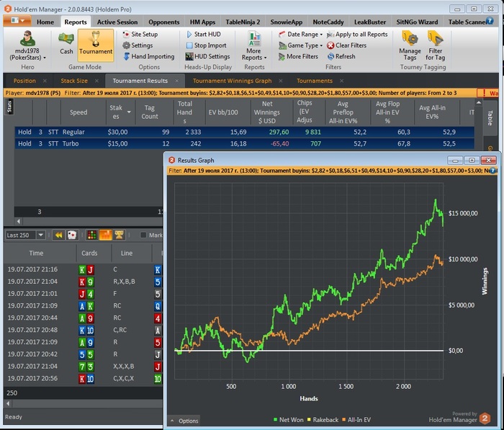Screen dimensions: 504x430
Task: Expand the Stats side panel
Action: click(x=9, y=107)
